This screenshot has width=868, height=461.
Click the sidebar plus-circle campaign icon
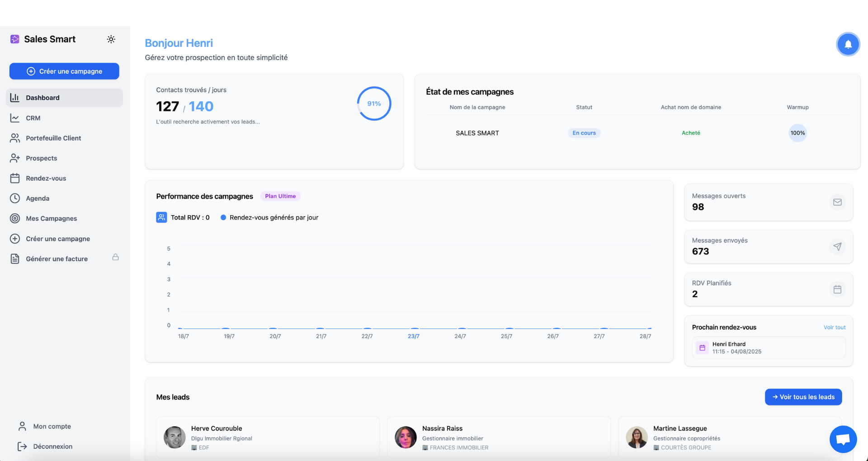[15, 239]
